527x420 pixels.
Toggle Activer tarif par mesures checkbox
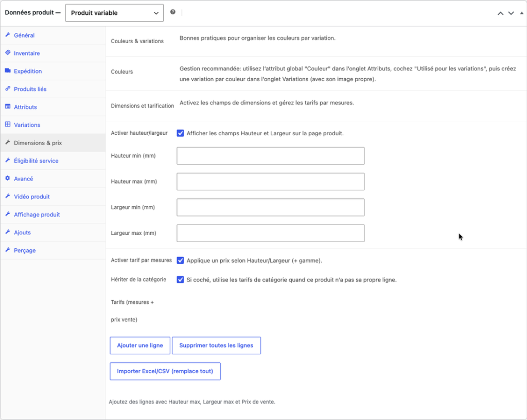181,261
